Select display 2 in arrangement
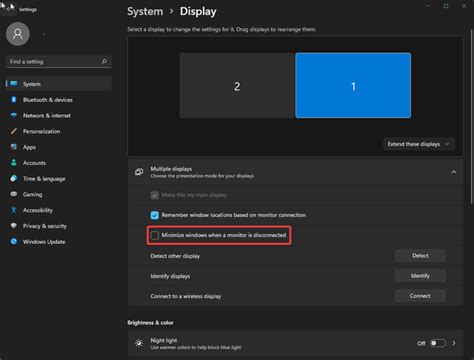The image size is (474, 360). (237, 85)
